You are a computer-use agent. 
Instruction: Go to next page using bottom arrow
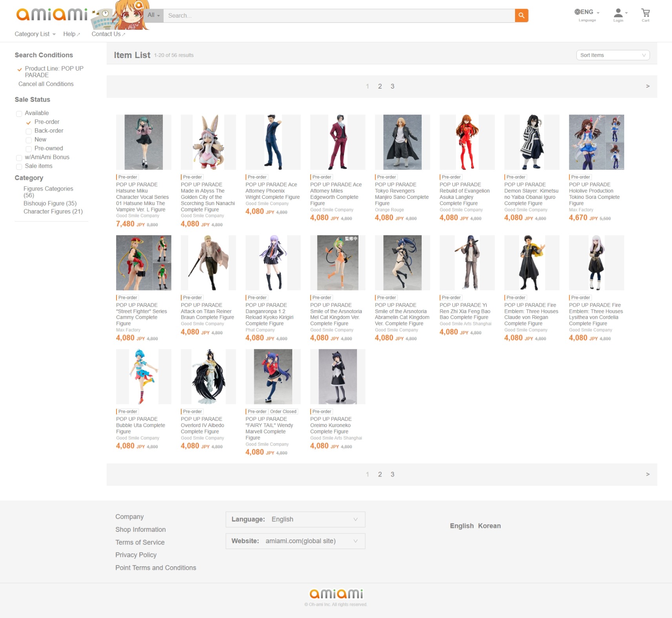point(648,474)
